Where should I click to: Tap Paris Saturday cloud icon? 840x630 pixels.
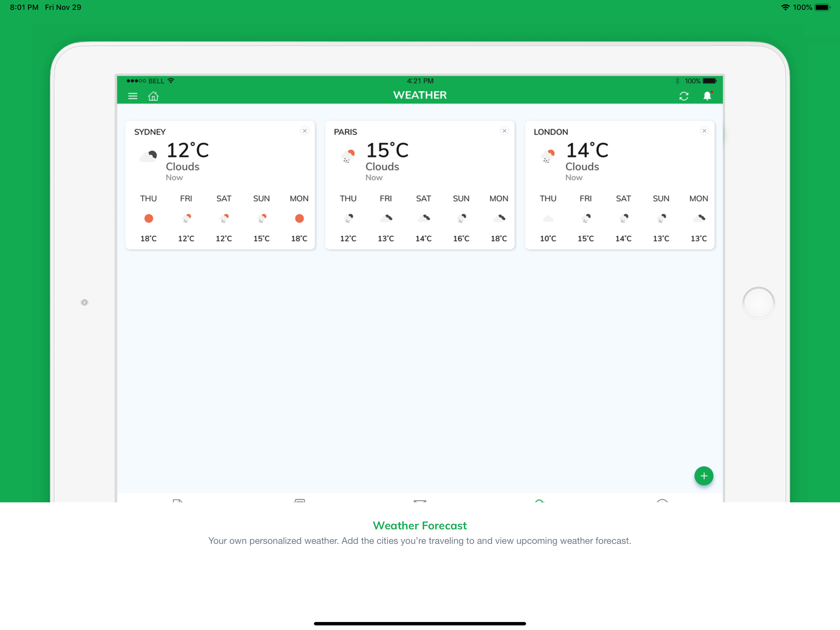[423, 218]
